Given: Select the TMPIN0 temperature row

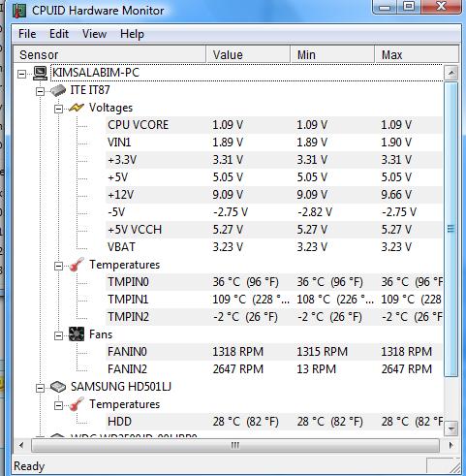Looking at the screenshot, I should click(274, 282).
